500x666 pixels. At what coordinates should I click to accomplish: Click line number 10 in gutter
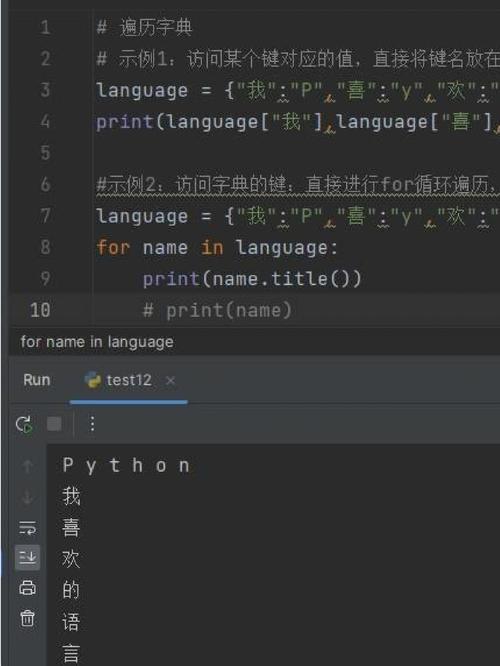coord(40,310)
